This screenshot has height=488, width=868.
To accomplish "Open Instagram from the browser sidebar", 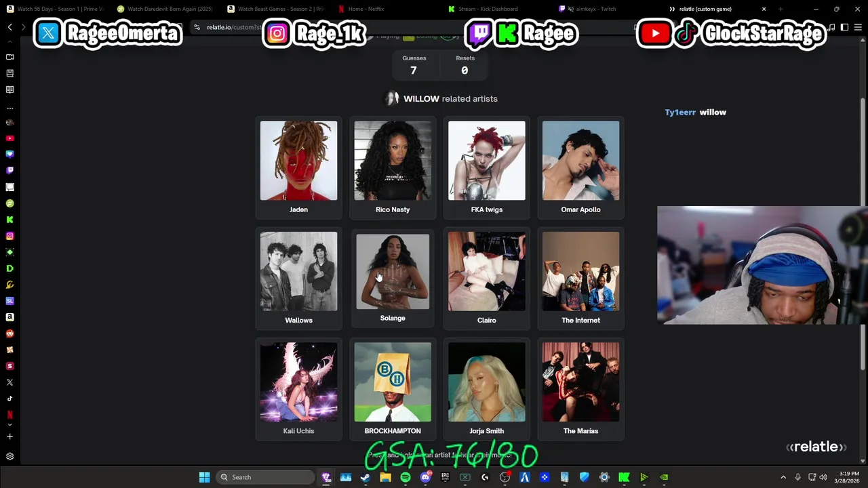I will pyautogui.click(x=9, y=236).
